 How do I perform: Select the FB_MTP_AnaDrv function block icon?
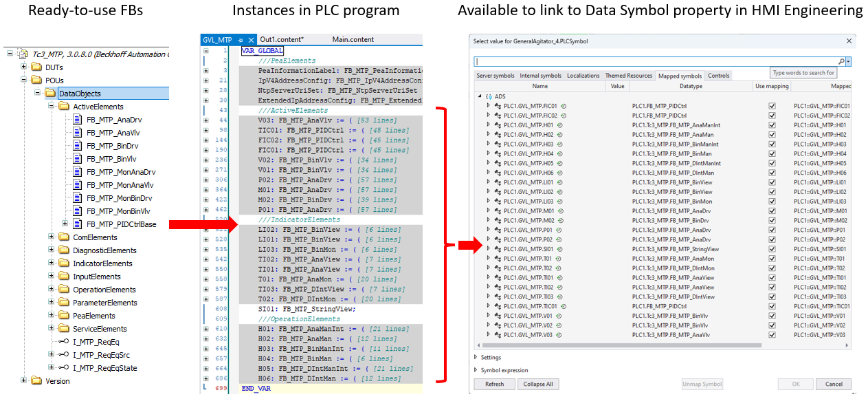click(x=77, y=119)
